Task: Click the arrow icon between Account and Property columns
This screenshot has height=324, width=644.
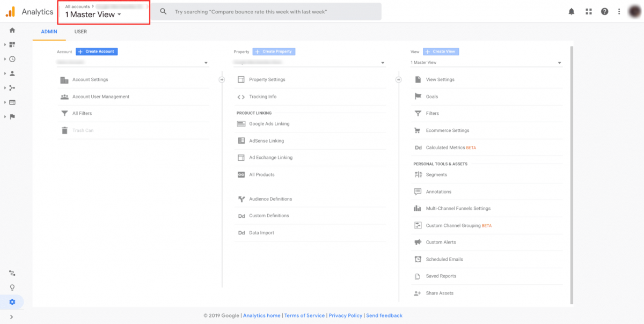Action: coord(222,79)
